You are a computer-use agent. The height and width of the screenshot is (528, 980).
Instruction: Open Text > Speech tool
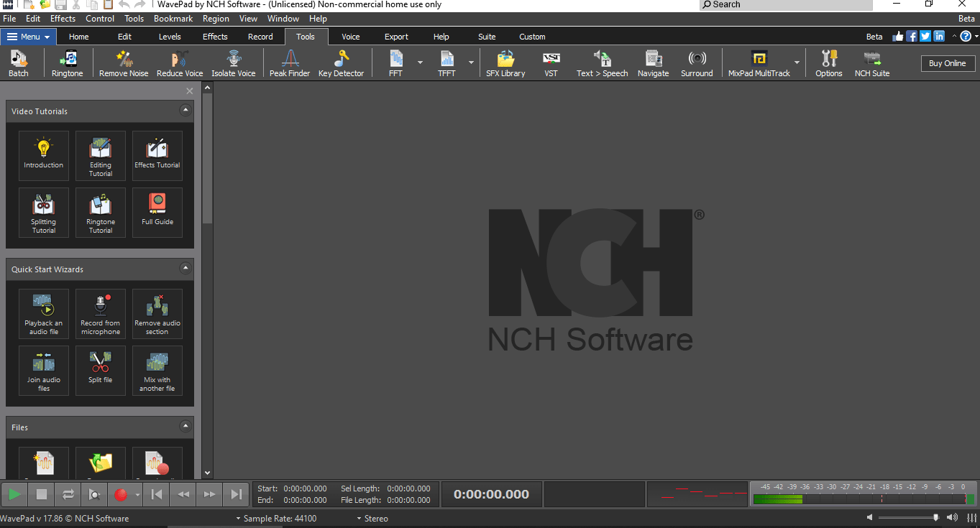[602, 64]
